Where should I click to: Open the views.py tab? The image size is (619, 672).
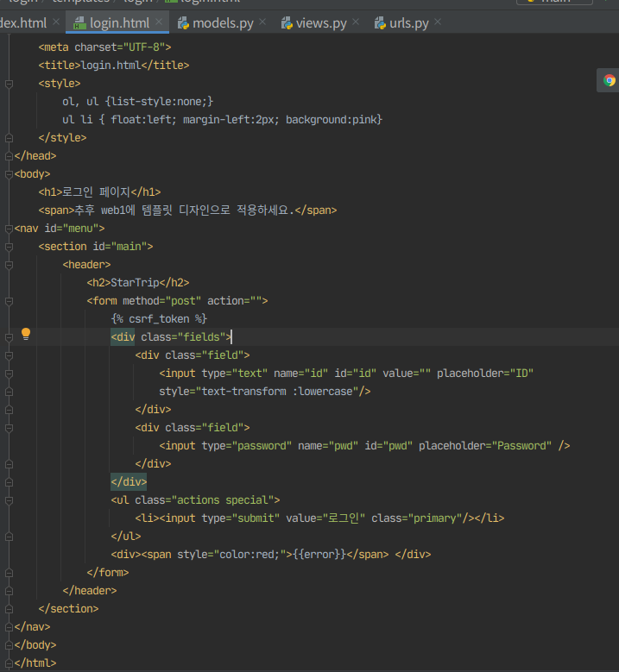[321, 23]
